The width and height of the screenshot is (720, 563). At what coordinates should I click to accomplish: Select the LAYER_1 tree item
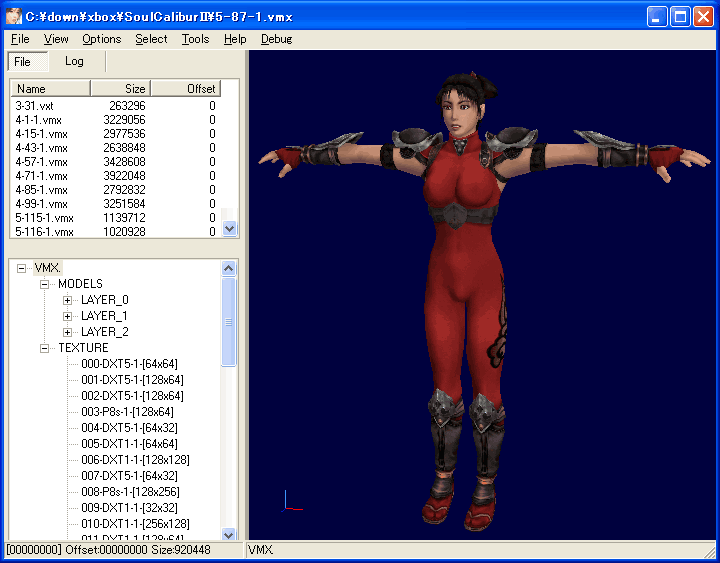pos(104,316)
